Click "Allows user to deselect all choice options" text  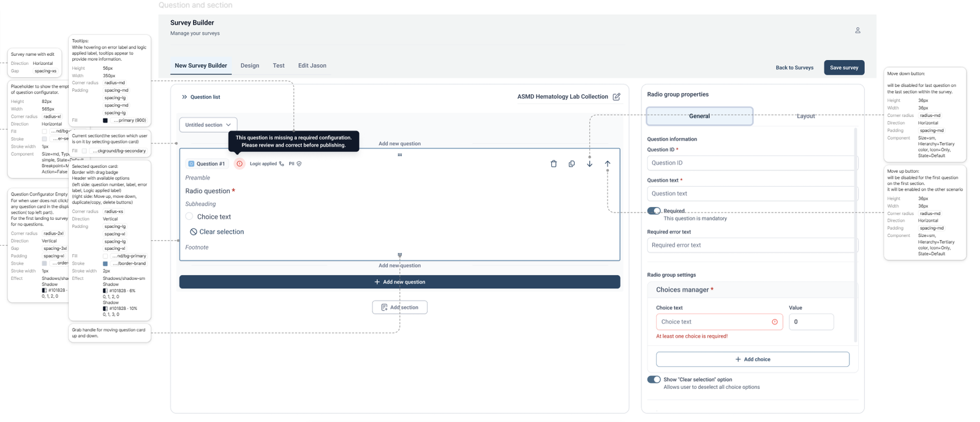click(x=712, y=387)
